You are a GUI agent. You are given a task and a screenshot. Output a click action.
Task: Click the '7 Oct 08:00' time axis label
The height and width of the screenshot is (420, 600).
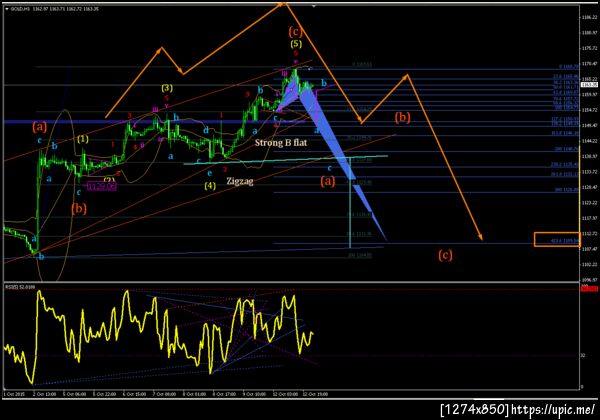coord(164,394)
